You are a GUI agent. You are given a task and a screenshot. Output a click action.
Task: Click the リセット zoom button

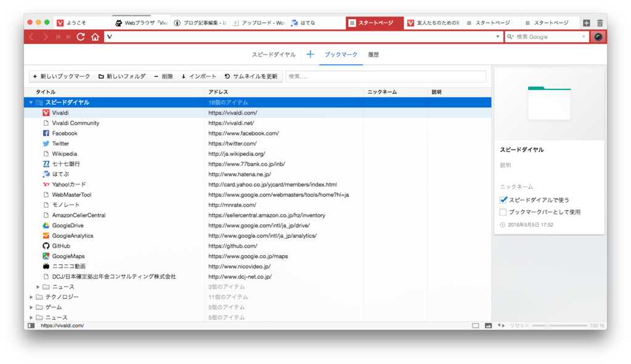click(x=519, y=325)
